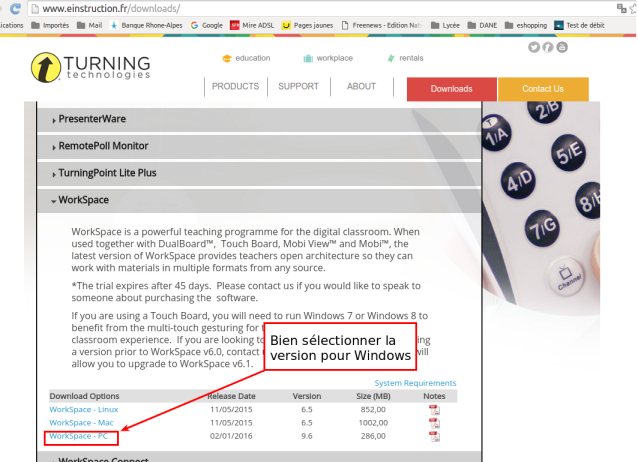Open the System Requirements link
638x462 pixels.
(415, 383)
